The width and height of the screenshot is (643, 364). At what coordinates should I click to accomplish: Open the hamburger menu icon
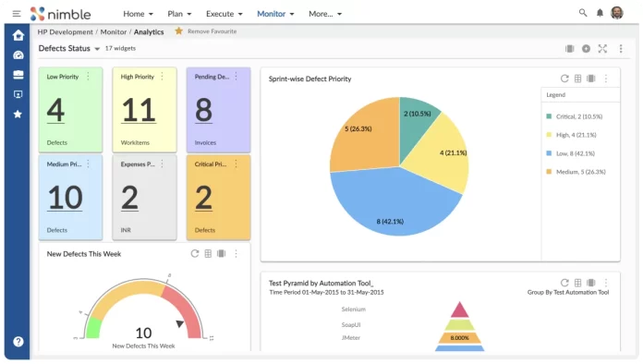(17, 14)
